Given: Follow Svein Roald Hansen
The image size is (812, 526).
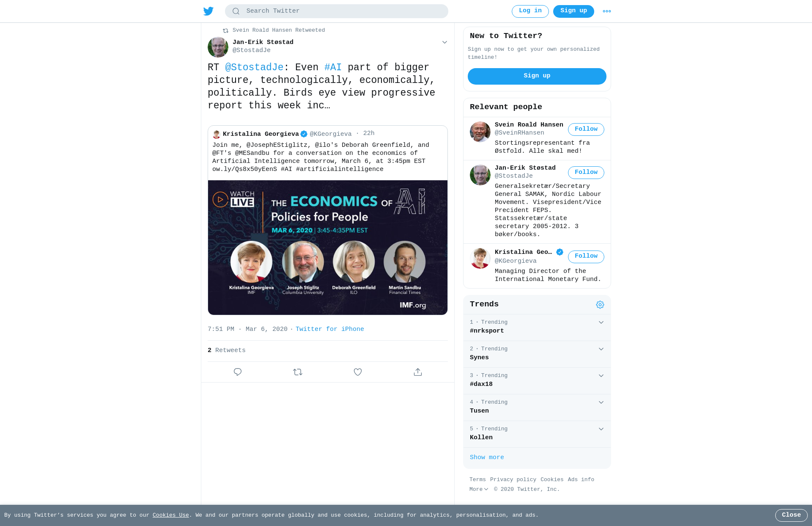Looking at the screenshot, I should (x=586, y=129).
